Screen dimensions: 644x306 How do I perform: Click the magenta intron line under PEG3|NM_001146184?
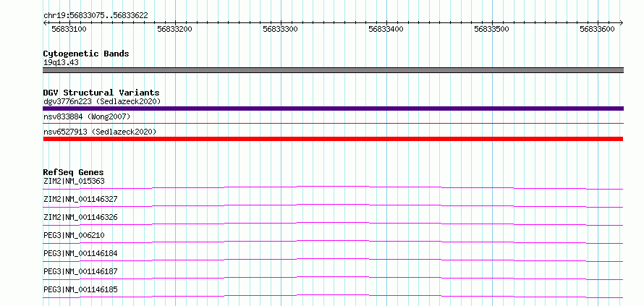(333, 259)
